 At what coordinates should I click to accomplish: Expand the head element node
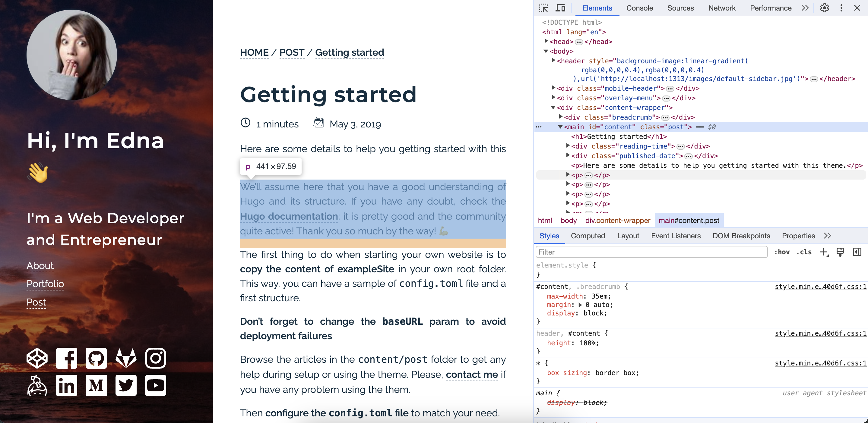pyautogui.click(x=546, y=41)
